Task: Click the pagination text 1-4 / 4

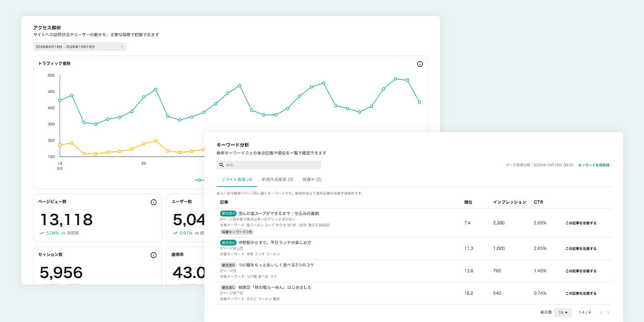Action: point(584,312)
